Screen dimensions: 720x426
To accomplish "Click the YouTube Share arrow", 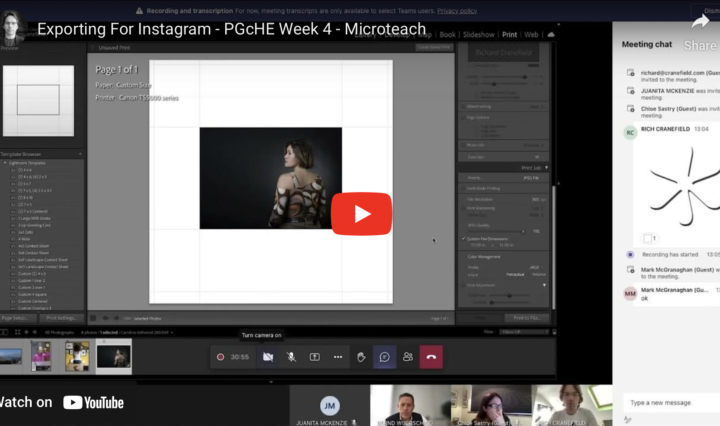I will (700, 22).
